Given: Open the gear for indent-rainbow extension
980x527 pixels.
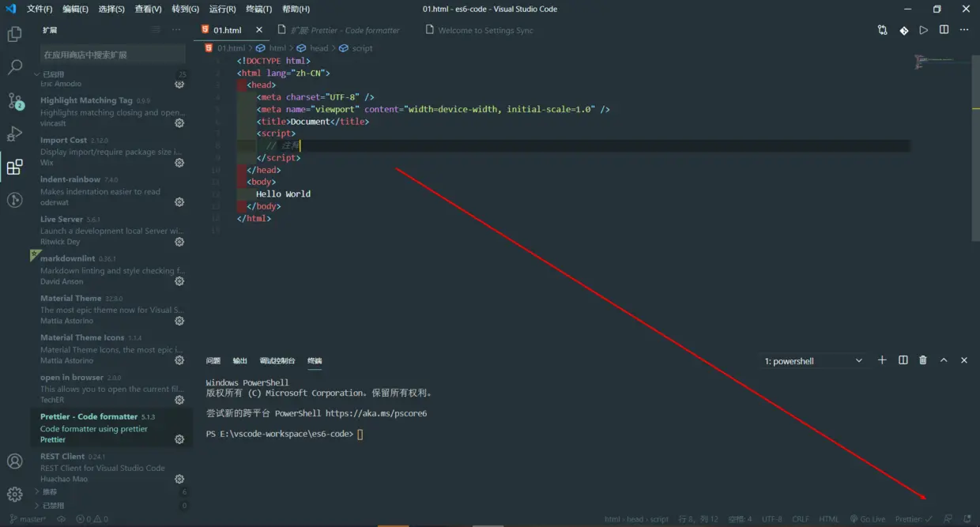Looking at the screenshot, I should click(179, 202).
